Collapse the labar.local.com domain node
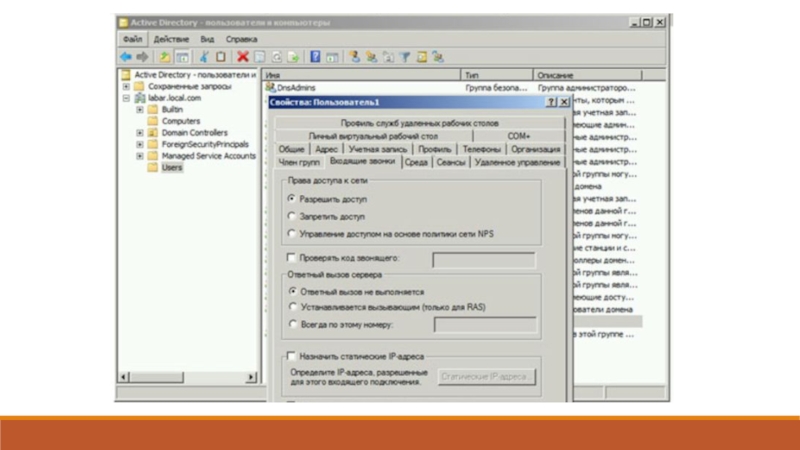 (x=126, y=98)
